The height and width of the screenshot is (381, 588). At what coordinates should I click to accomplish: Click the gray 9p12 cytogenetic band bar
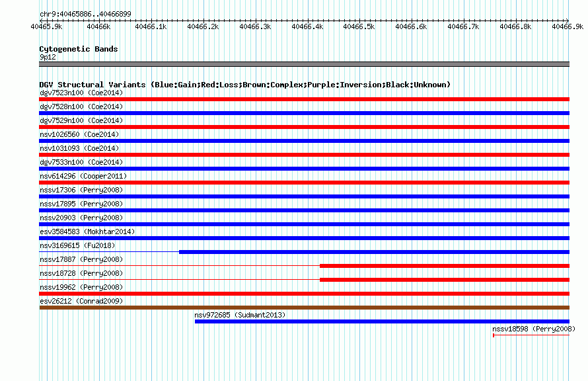(304, 64)
